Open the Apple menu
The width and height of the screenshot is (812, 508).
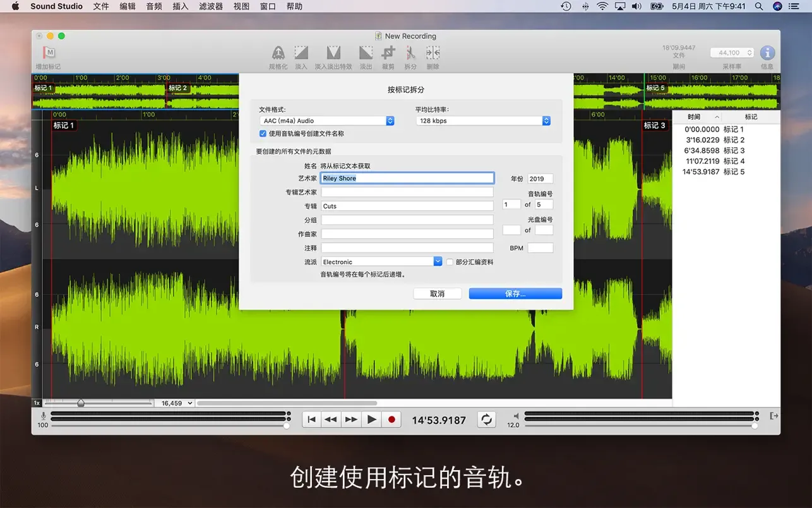point(15,6)
